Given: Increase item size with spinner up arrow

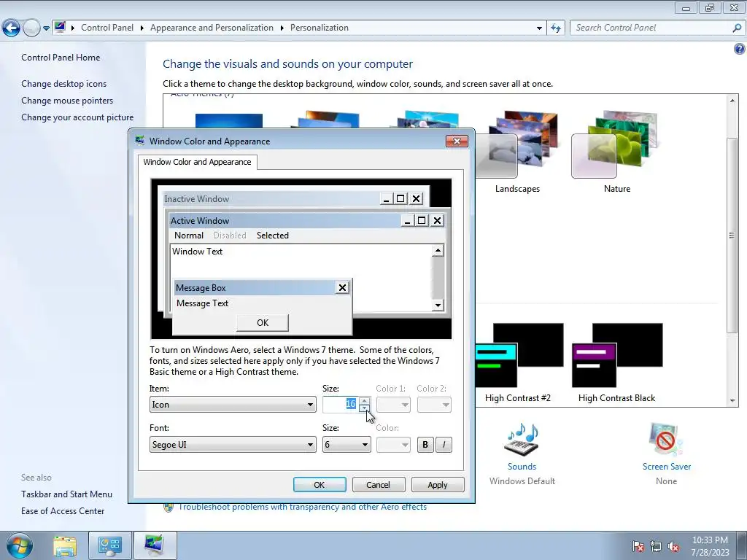Looking at the screenshot, I should click(x=365, y=401).
